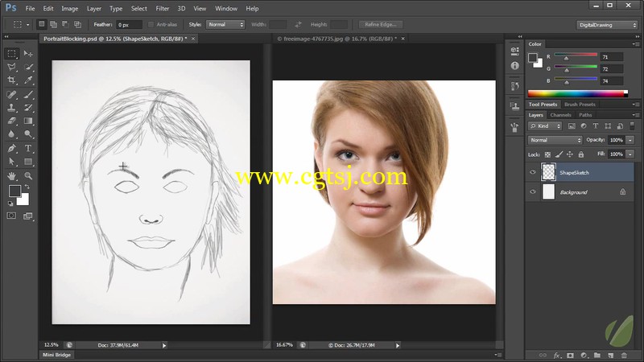644x362 pixels.
Task: Enable Intersect with selection mode
Action: pyautogui.click(x=77, y=24)
